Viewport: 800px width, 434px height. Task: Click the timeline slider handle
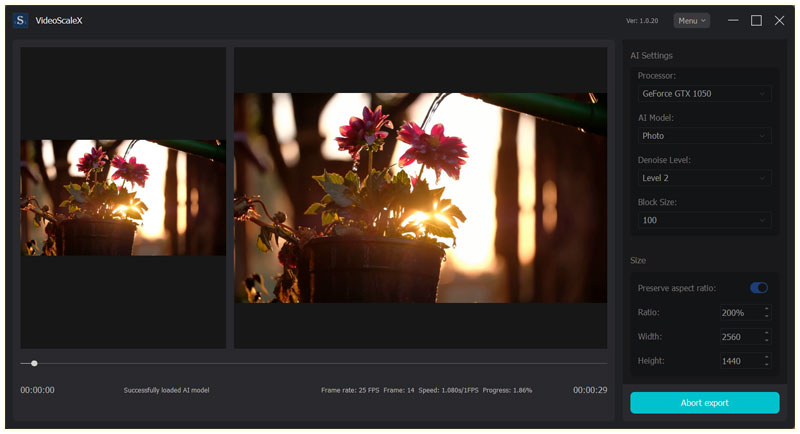tap(34, 364)
